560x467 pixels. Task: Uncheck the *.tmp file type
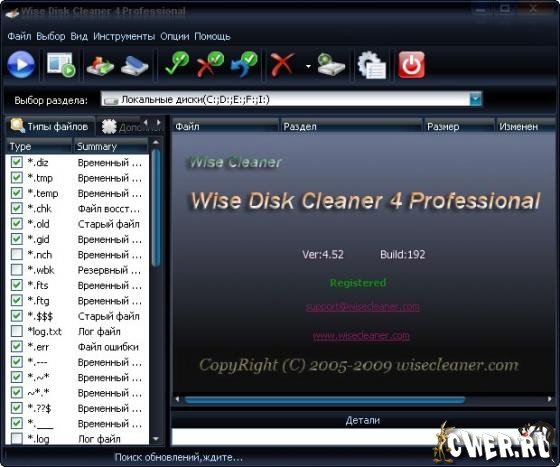(16, 177)
